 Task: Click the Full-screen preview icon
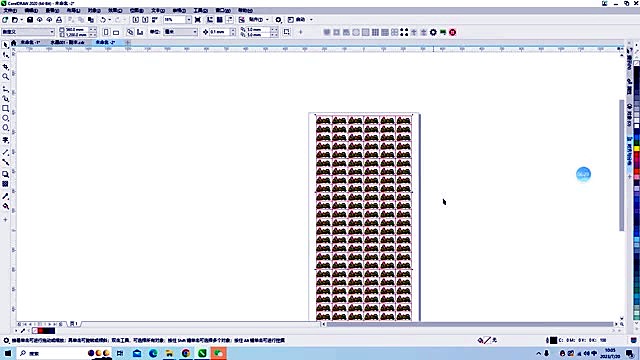coord(198,20)
